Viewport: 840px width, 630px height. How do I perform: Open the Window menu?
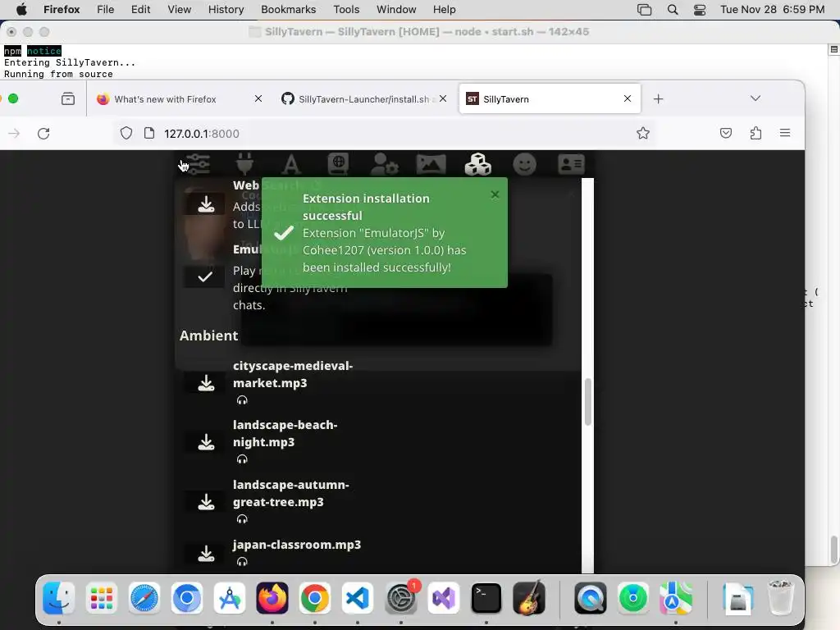pos(396,10)
